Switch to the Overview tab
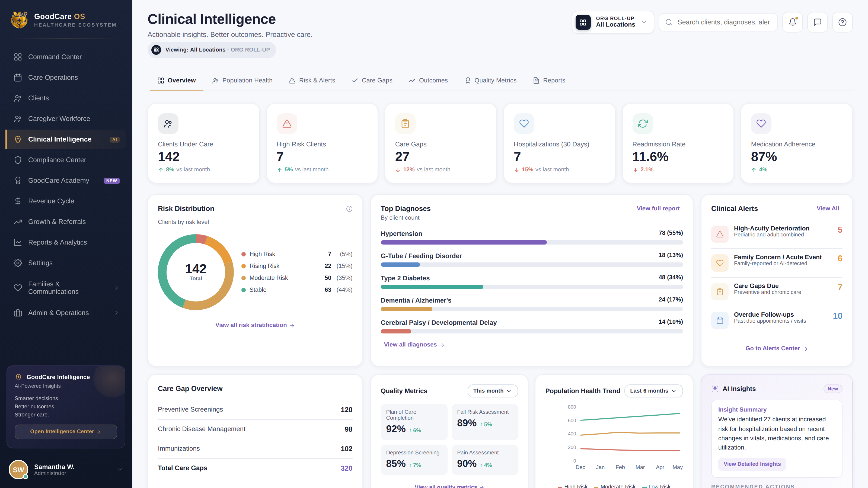The height and width of the screenshot is (488, 868). [x=176, y=81]
